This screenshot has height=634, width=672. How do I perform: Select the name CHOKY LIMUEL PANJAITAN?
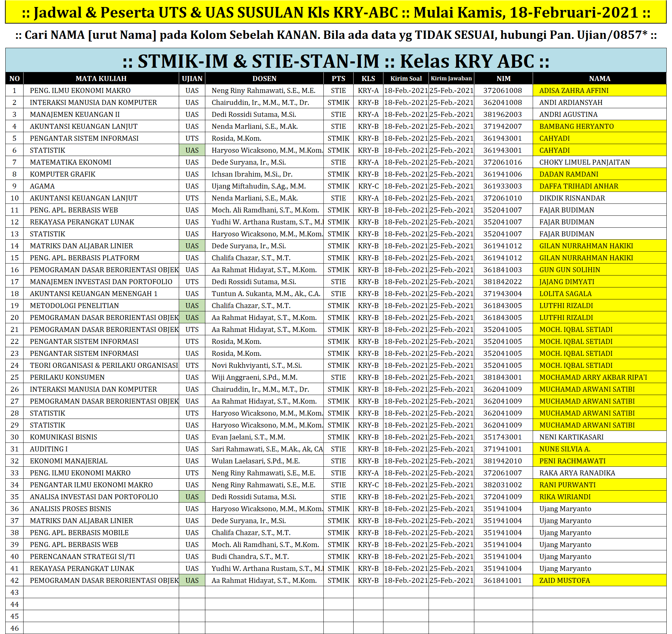click(x=584, y=162)
